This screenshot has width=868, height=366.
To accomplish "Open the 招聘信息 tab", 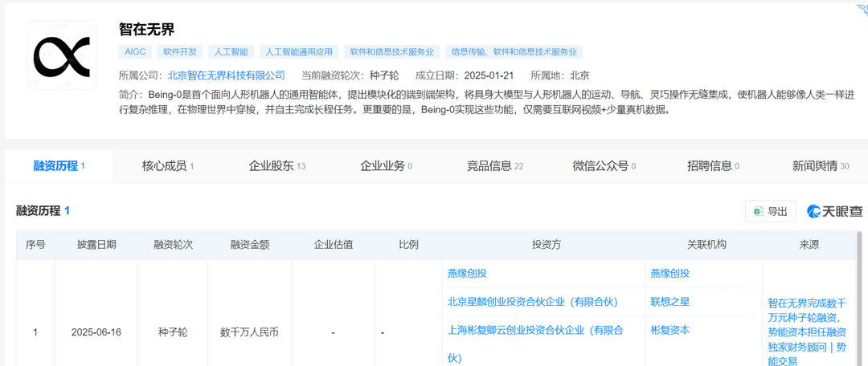I will pos(713,166).
